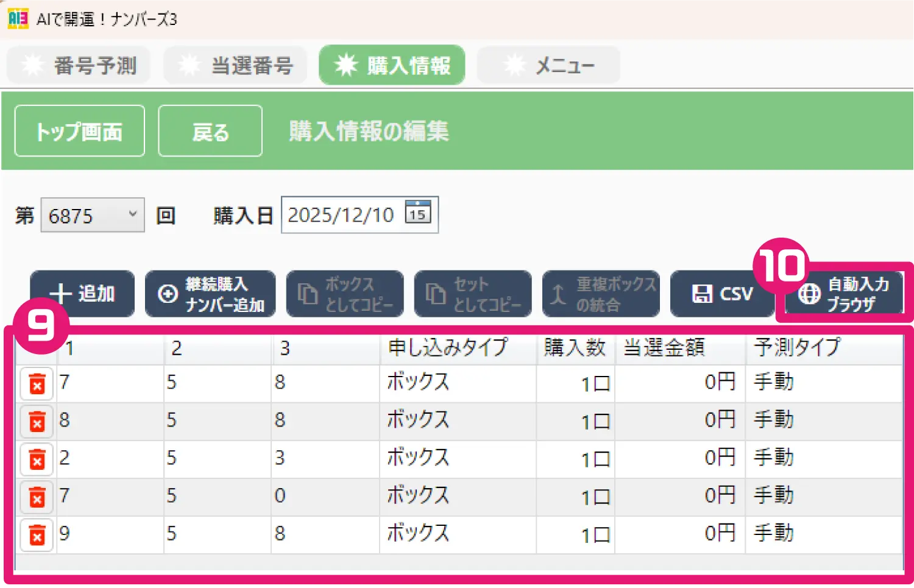Image resolution: width=914 pixels, height=588 pixels.
Task: Go back using the 戻る button
Action: tap(210, 130)
